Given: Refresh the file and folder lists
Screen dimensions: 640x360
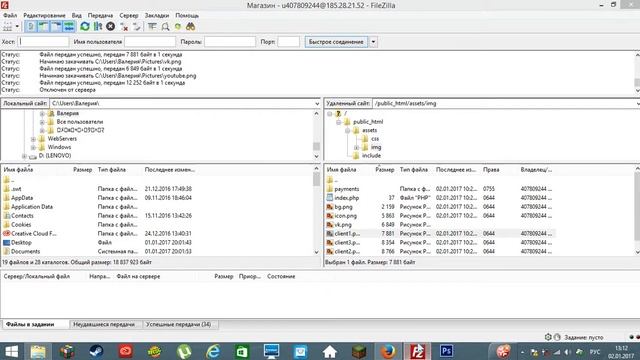Looking at the screenshot, I should click(x=84, y=27).
